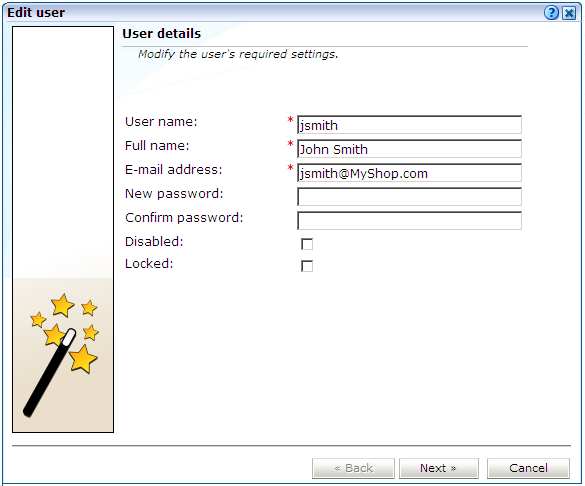Tick the Disabled checkbox
Screen dimensions: 585x486
pyautogui.click(x=307, y=244)
